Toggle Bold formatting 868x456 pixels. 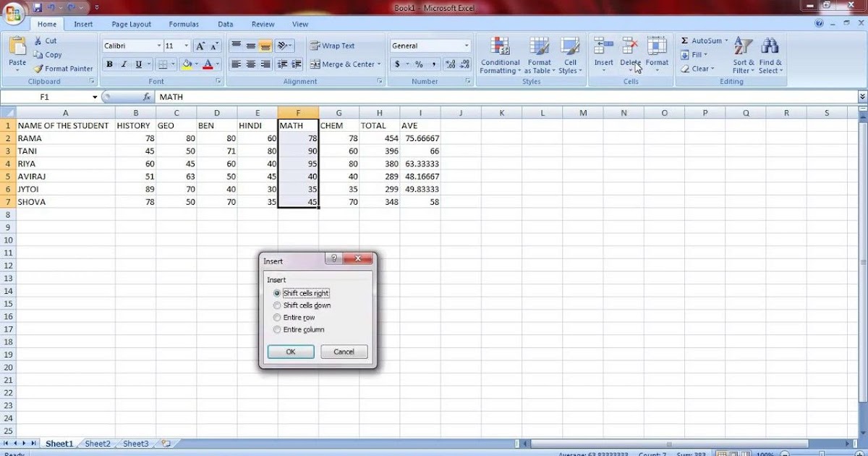109,64
